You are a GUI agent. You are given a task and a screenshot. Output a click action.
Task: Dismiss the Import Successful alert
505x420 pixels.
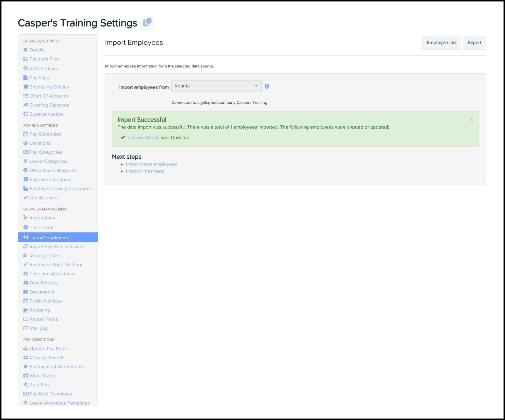[471, 120]
